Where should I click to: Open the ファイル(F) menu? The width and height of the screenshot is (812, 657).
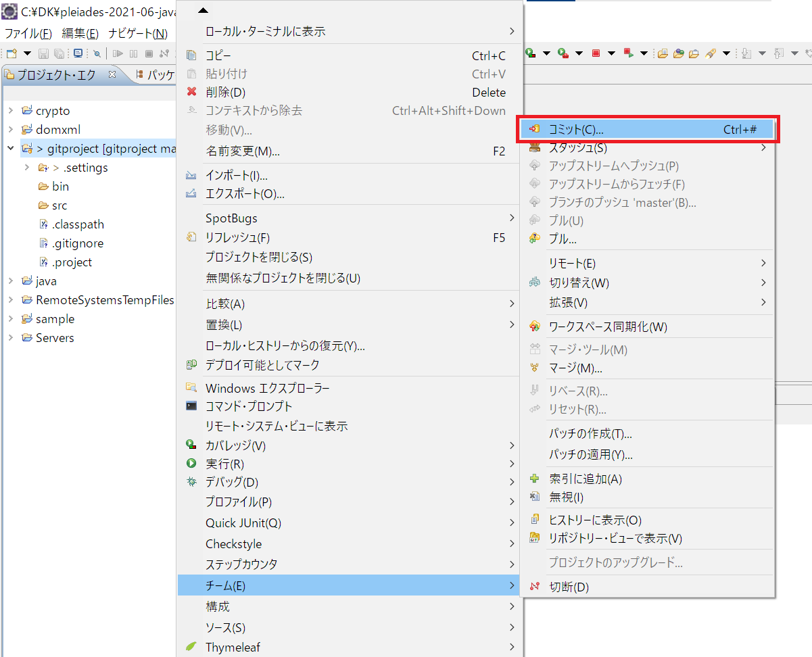[x=28, y=33]
